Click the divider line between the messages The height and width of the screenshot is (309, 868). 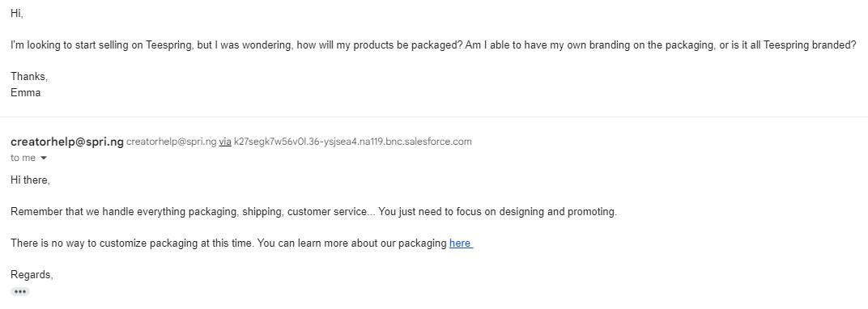[434, 117]
